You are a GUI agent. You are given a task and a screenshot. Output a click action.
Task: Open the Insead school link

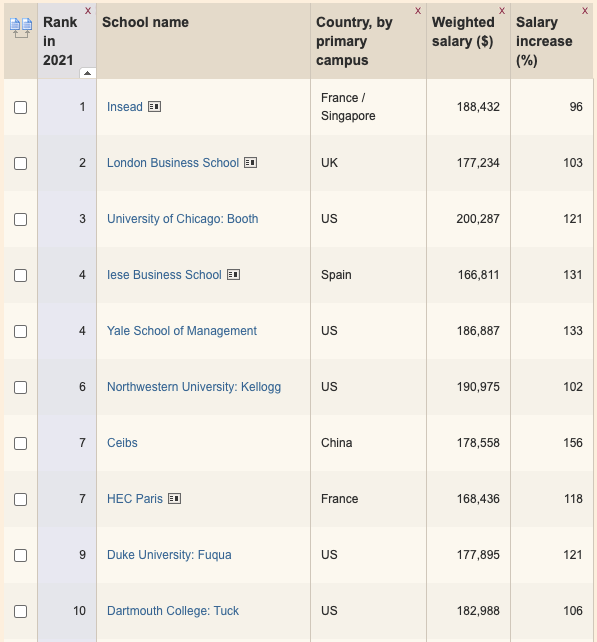[125, 107]
